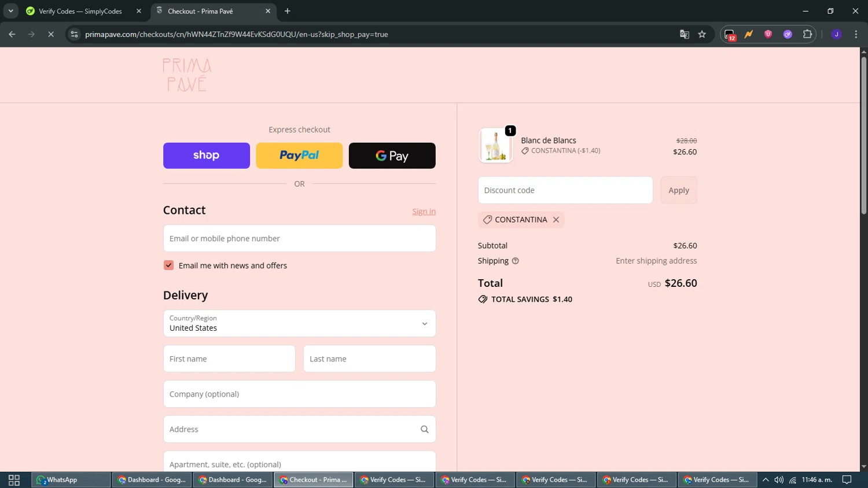Open the extension with badge 12
Screen dimensions: 868x488
[x=730, y=35]
